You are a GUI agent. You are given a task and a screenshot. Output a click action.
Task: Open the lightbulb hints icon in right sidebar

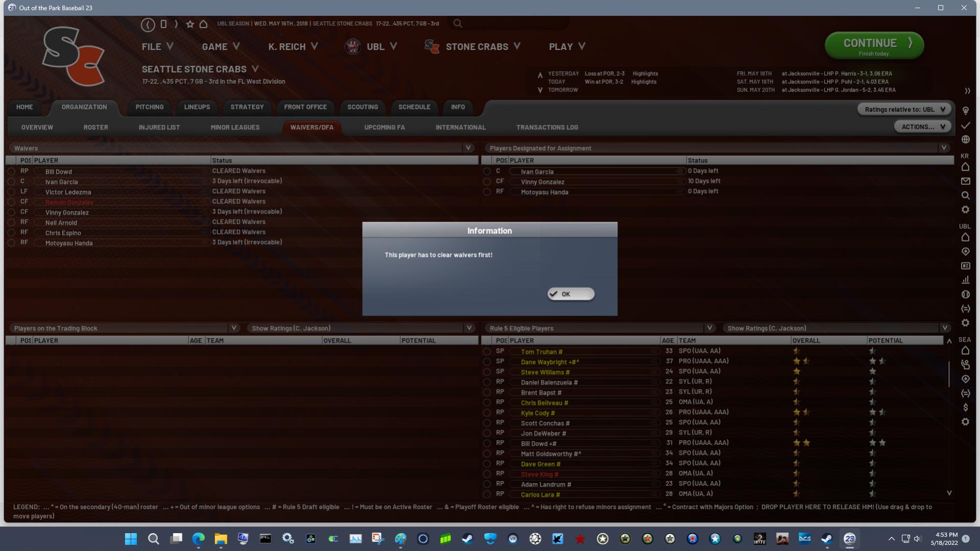point(966,110)
